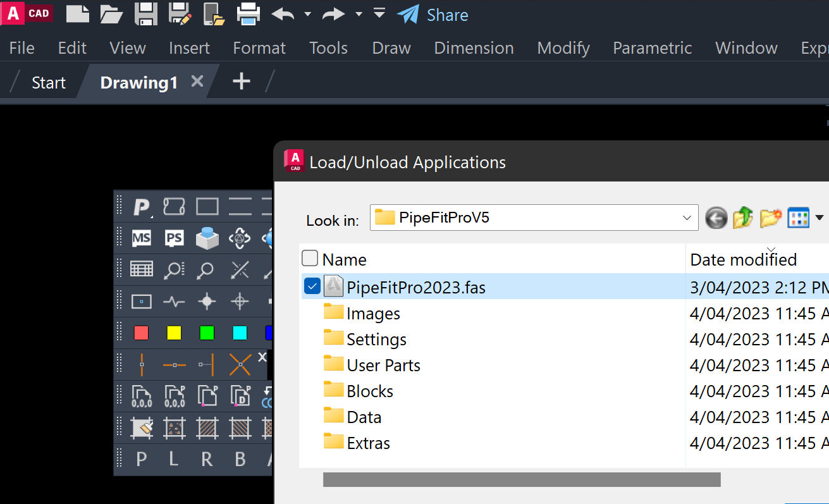829x504 pixels.
Task: Open the Tools menu
Action: [x=328, y=48]
